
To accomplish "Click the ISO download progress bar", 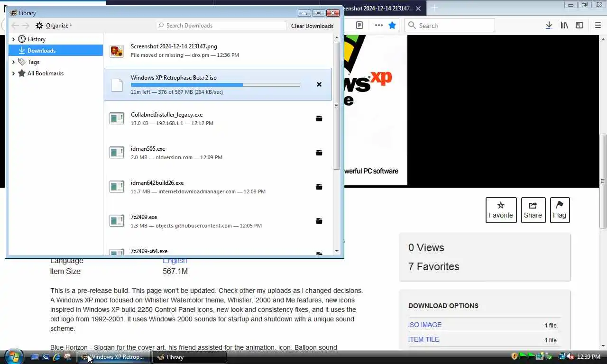I will pyautogui.click(x=215, y=85).
